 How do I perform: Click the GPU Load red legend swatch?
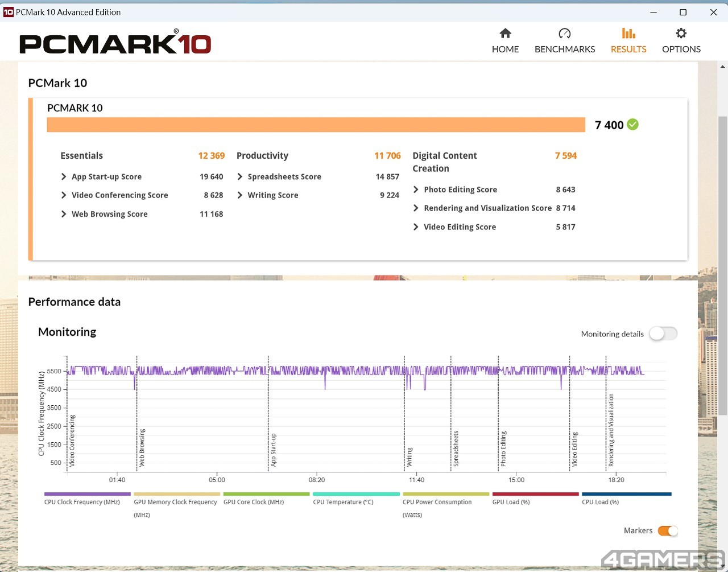click(535, 494)
